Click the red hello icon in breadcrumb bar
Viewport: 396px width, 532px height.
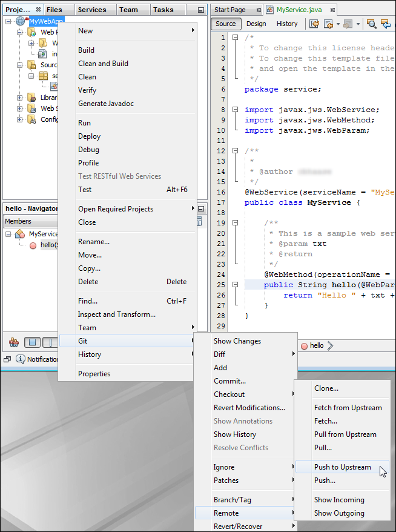[304, 346]
